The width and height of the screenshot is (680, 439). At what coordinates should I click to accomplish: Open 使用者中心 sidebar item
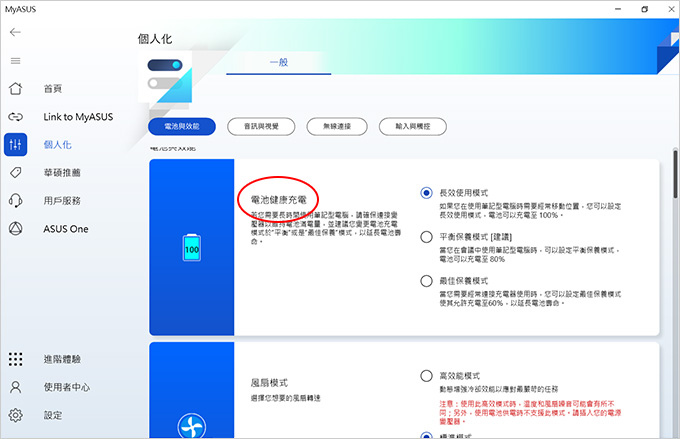point(67,387)
